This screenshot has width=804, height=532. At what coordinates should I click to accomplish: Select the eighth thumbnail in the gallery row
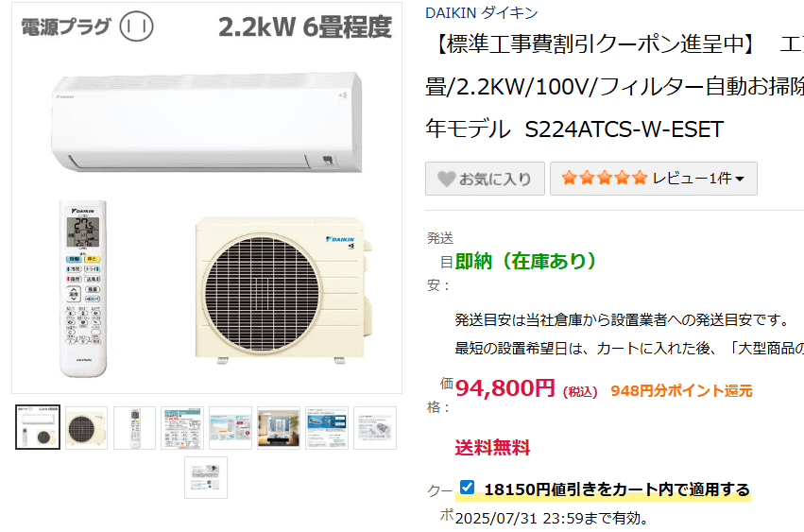pos(375,428)
